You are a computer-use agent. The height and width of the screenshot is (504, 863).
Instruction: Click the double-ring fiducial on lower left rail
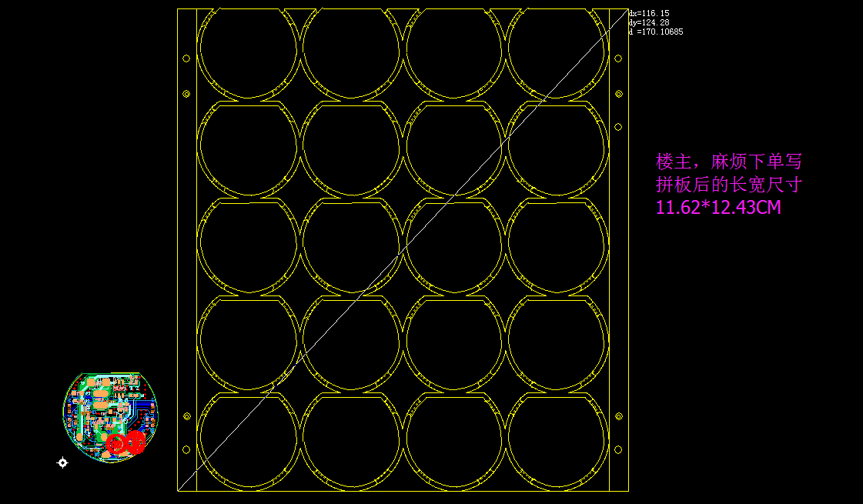pos(186,416)
